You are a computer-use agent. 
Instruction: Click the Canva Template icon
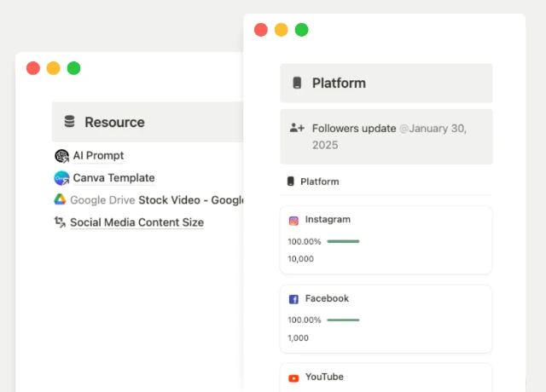click(x=61, y=178)
